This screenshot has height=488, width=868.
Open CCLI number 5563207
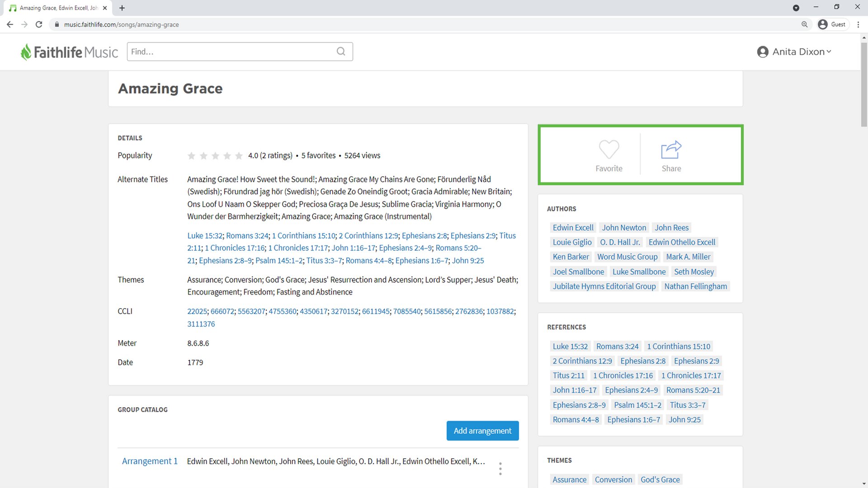(x=251, y=311)
